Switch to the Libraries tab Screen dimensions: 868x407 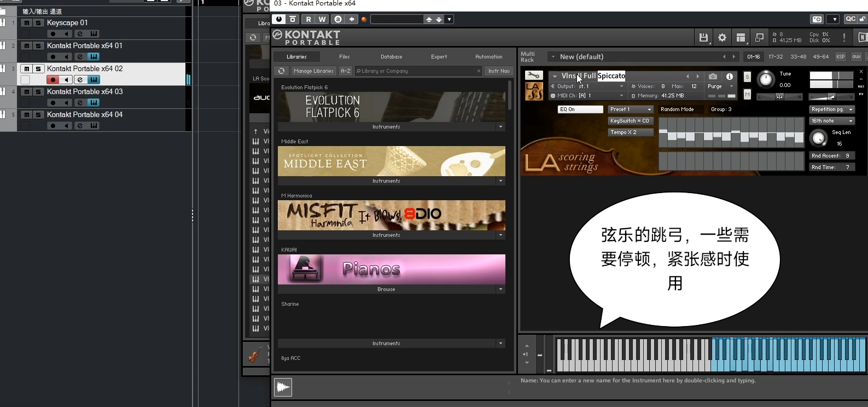tap(296, 57)
